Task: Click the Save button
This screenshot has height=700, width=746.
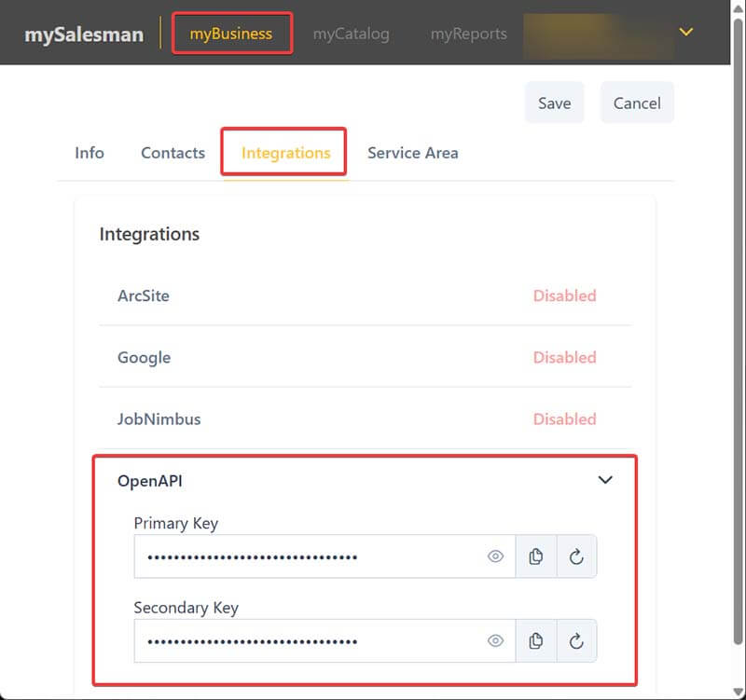Action: point(554,103)
